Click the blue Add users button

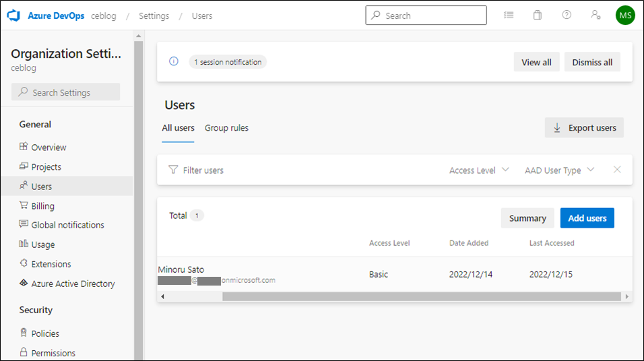coord(587,218)
